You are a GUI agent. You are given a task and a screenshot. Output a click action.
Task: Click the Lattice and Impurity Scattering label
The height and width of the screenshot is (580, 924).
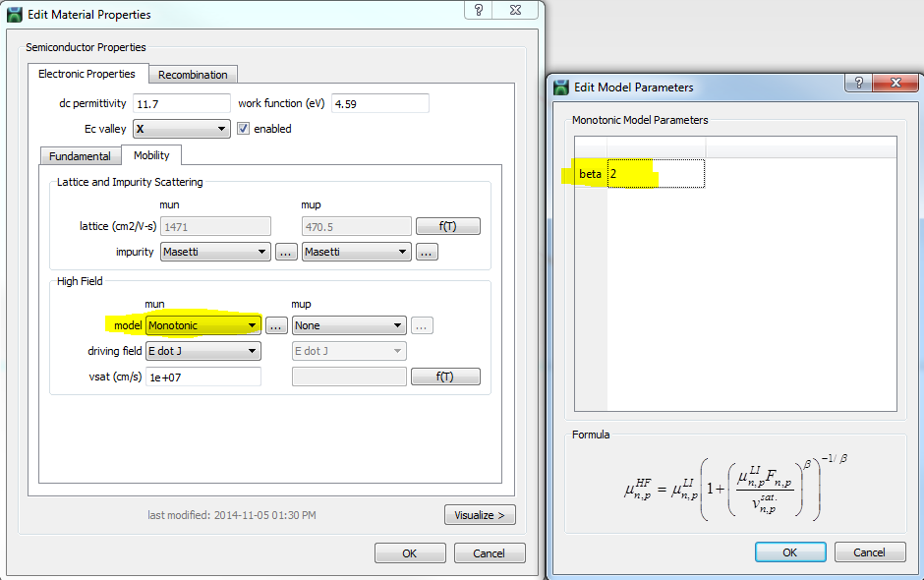point(130,182)
